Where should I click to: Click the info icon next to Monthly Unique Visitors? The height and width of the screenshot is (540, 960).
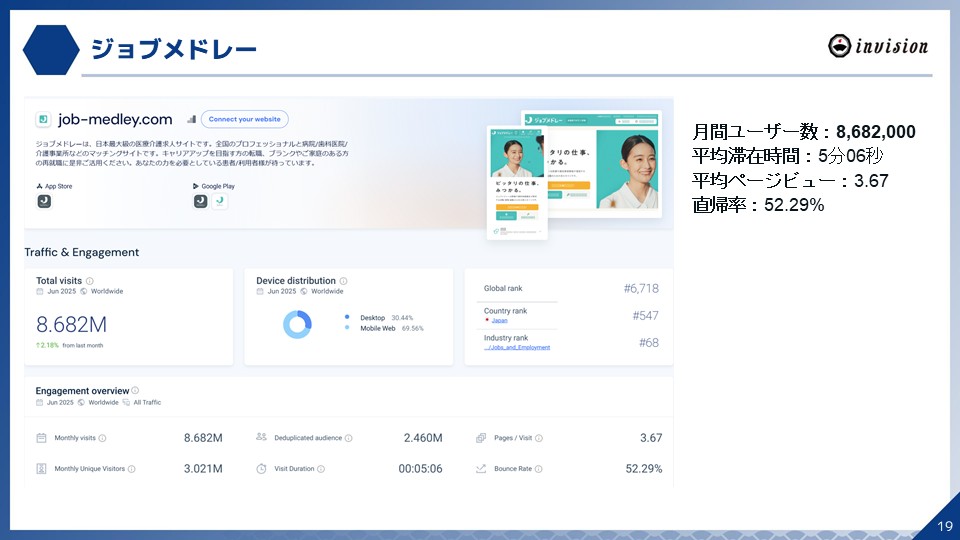(x=132, y=469)
